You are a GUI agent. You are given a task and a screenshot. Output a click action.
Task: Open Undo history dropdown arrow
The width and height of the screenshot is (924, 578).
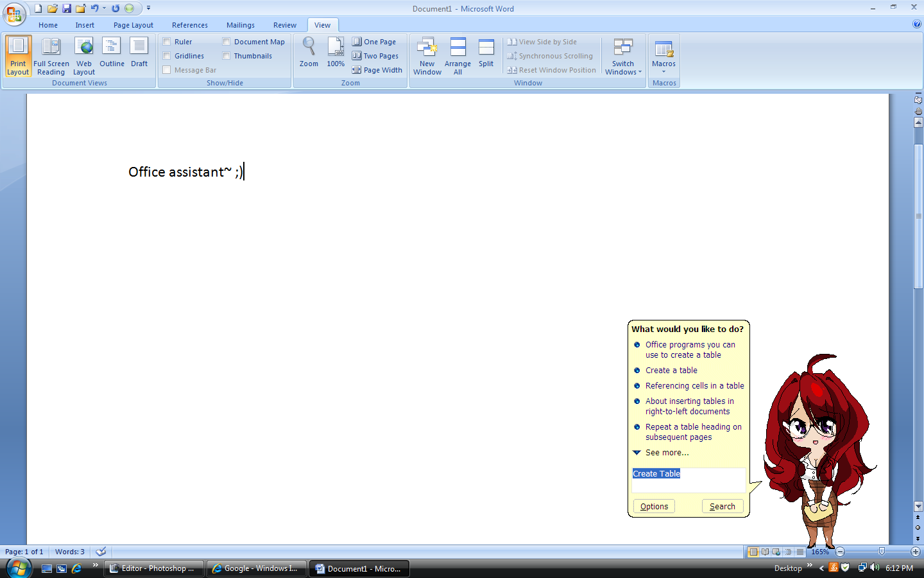click(104, 8)
